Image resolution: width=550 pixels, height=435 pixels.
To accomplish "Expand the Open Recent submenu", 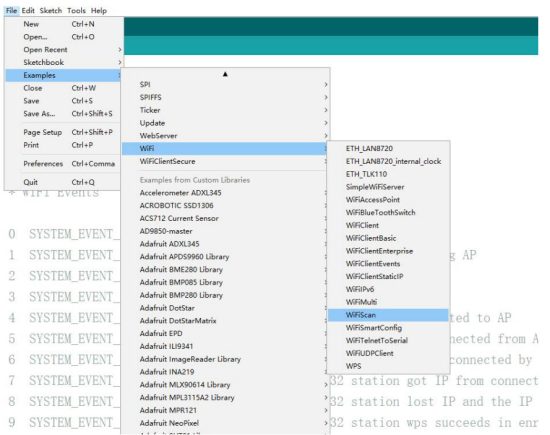I will pyautogui.click(x=64, y=49).
